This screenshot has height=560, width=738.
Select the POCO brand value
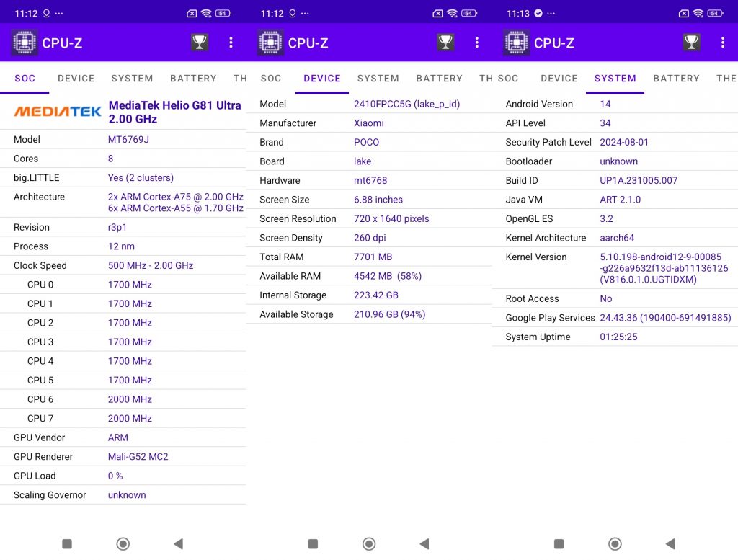(x=366, y=142)
